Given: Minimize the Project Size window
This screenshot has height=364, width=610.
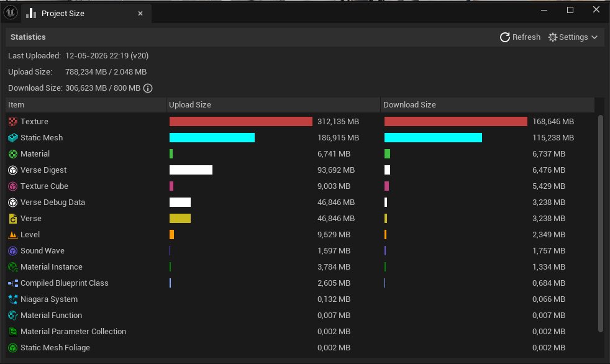Looking at the screenshot, I should click(x=544, y=10).
